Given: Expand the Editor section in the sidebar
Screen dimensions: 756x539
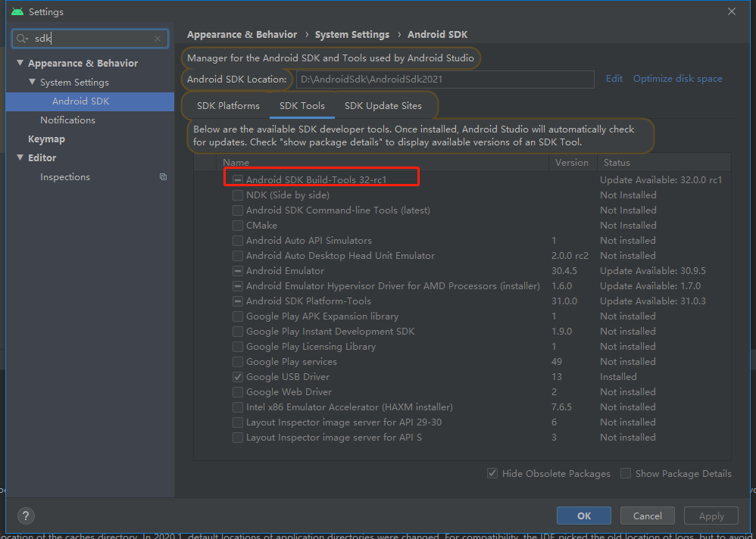Looking at the screenshot, I should point(20,157).
